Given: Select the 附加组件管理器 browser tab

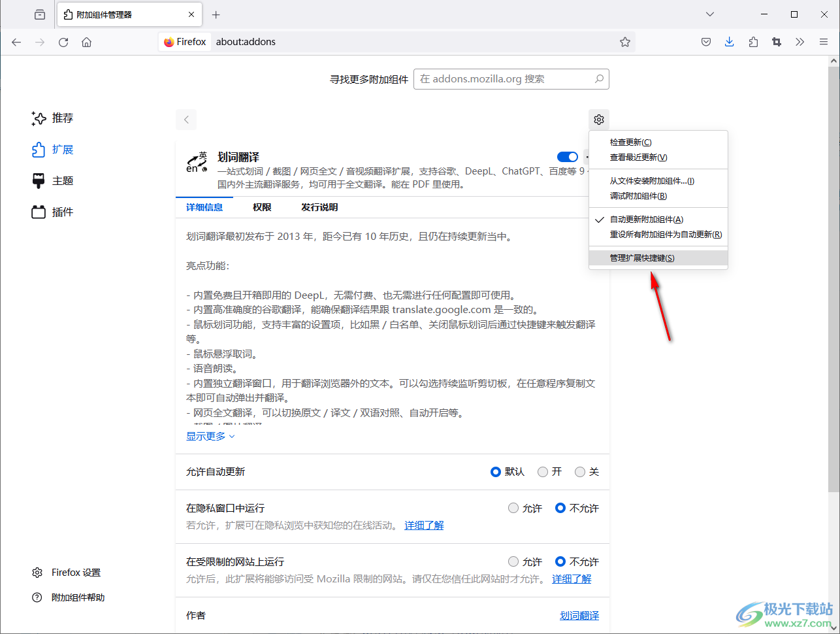Looking at the screenshot, I should click(128, 14).
